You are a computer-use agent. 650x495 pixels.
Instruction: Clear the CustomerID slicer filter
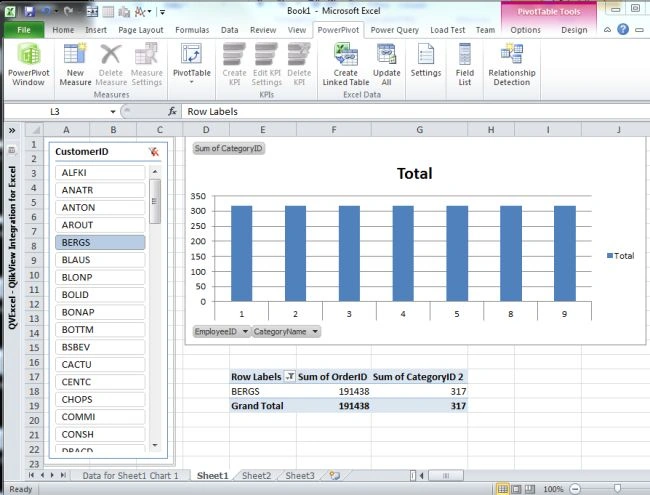(x=154, y=152)
